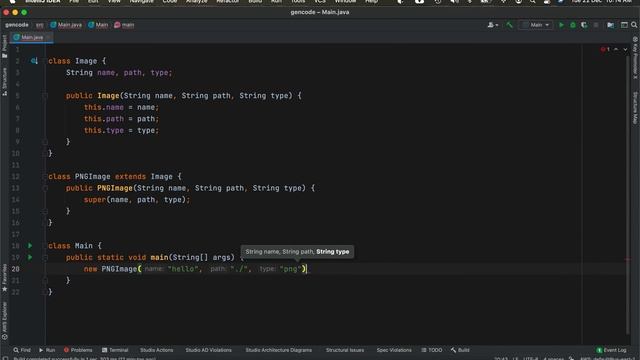Click the src breadcrumb in navigation bar

pyautogui.click(x=40, y=25)
